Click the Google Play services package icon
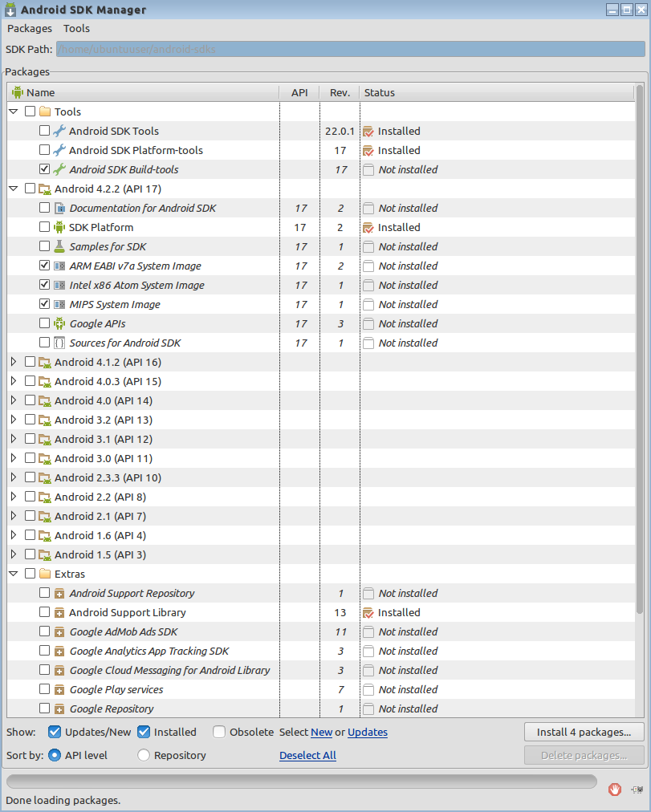Viewport: 651px width, 812px height. (x=59, y=690)
